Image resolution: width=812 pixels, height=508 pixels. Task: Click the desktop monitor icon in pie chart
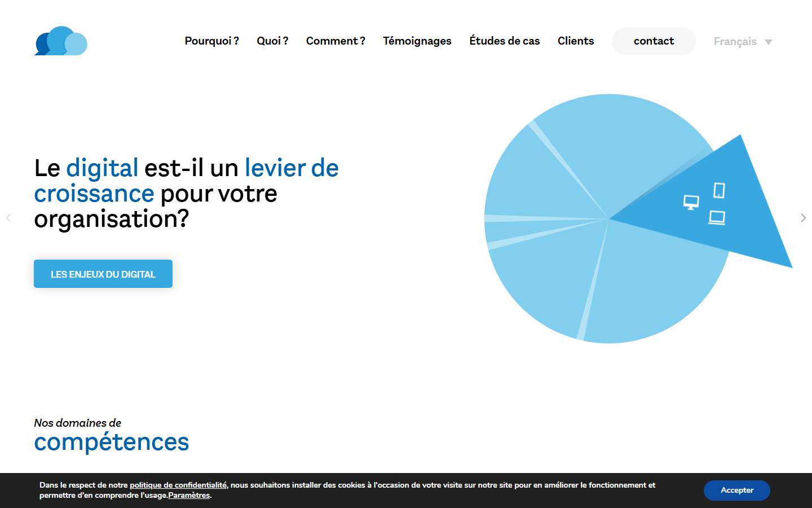click(691, 202)
